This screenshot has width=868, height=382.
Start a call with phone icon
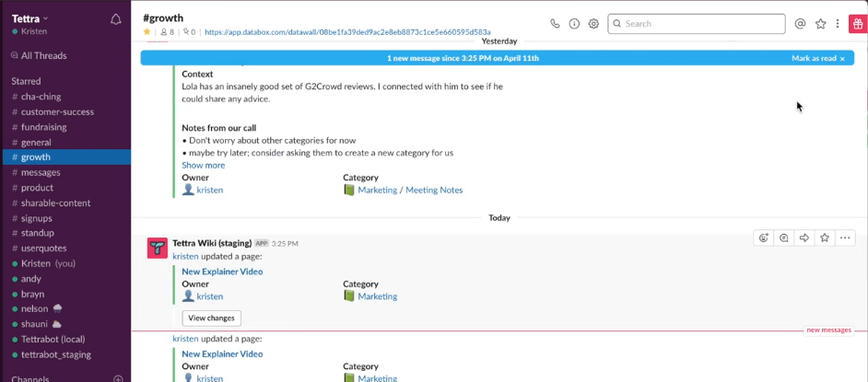tap(555, 24)
